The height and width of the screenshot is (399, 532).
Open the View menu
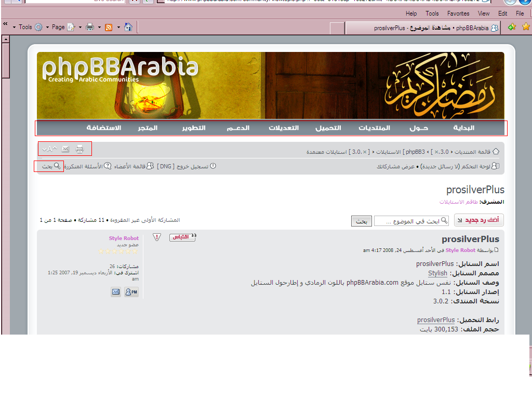(484, 14)
